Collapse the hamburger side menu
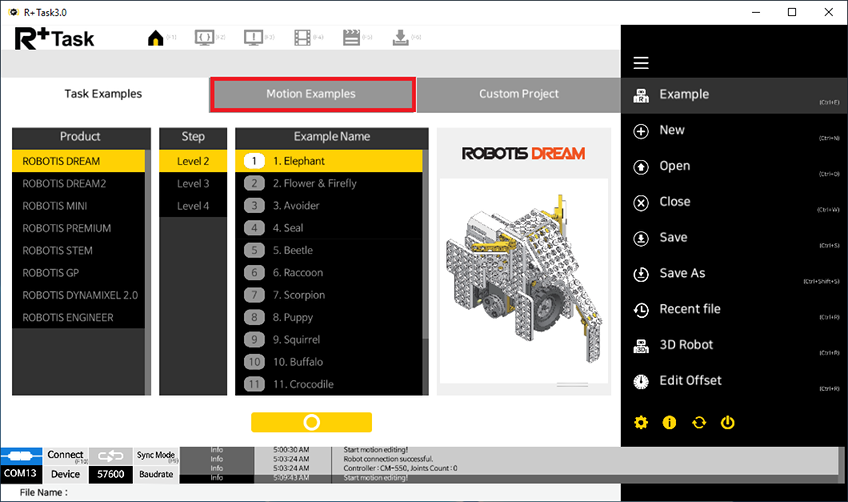Screen dimensions: 848x502 coord(641,63)
